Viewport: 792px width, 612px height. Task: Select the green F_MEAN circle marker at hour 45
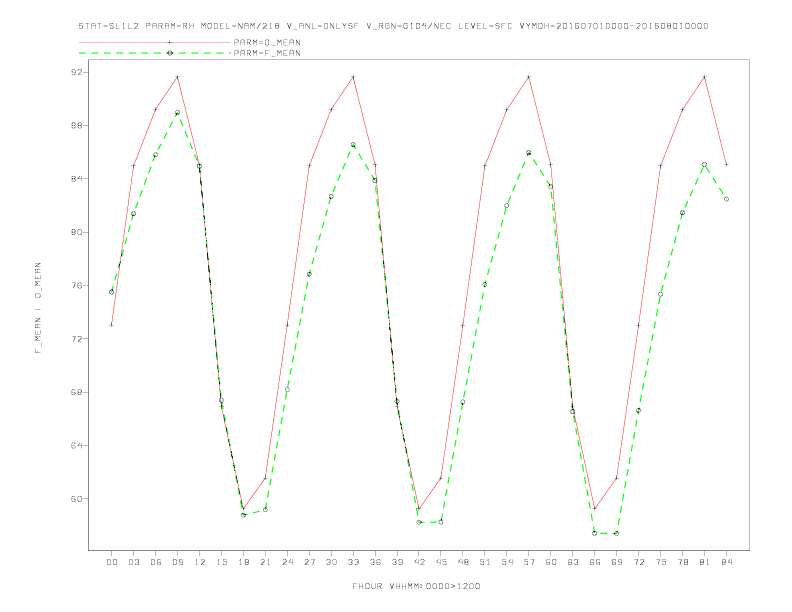(441, 522)
